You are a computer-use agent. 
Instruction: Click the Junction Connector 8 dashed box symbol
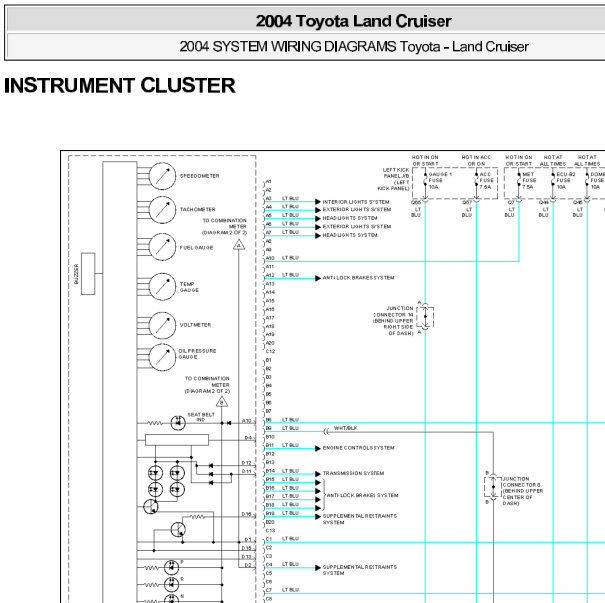point(493,487)
